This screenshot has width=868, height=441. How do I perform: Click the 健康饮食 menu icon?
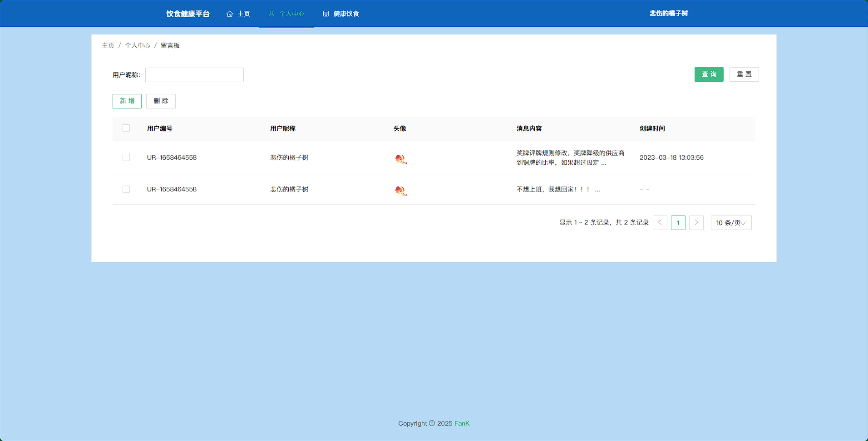click(326, 14)
